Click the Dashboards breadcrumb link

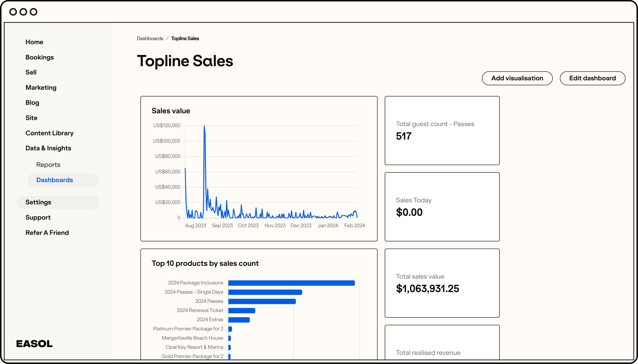pyautogui.click(x=150, y=39)
